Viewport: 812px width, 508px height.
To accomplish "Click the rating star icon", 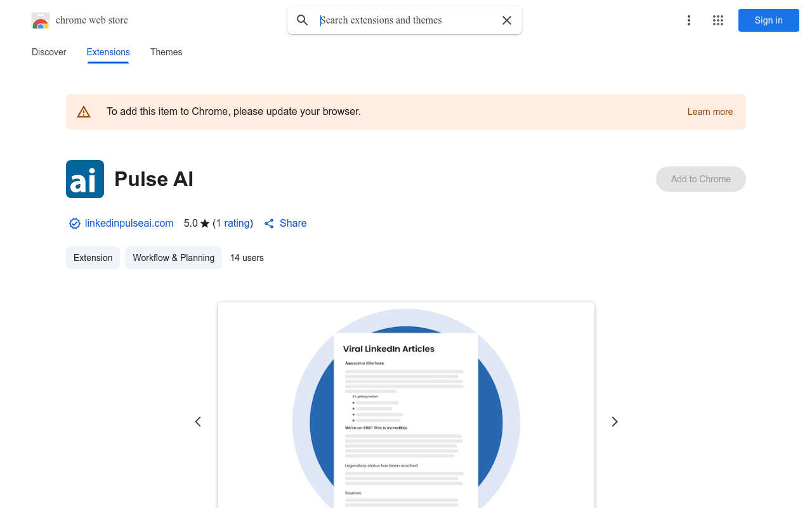I will click(x=205, y=224).
